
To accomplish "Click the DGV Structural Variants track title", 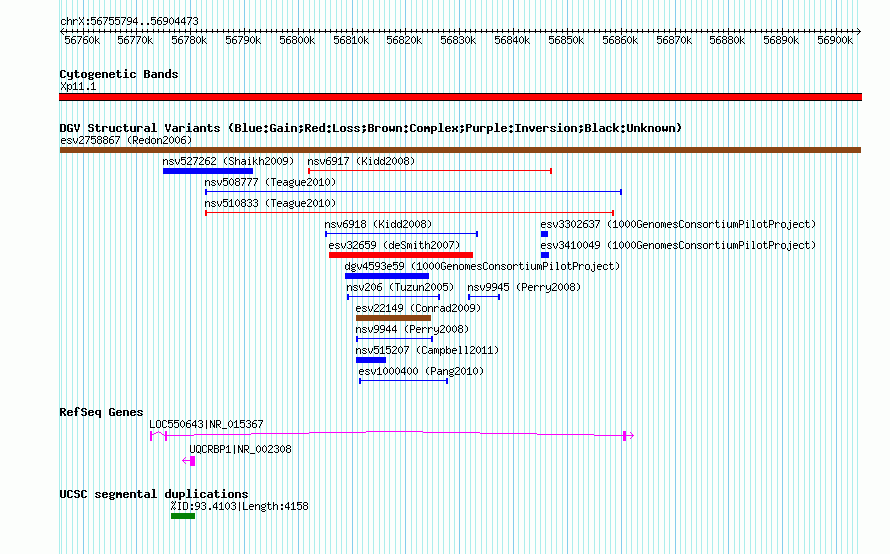I will (371, 128).
